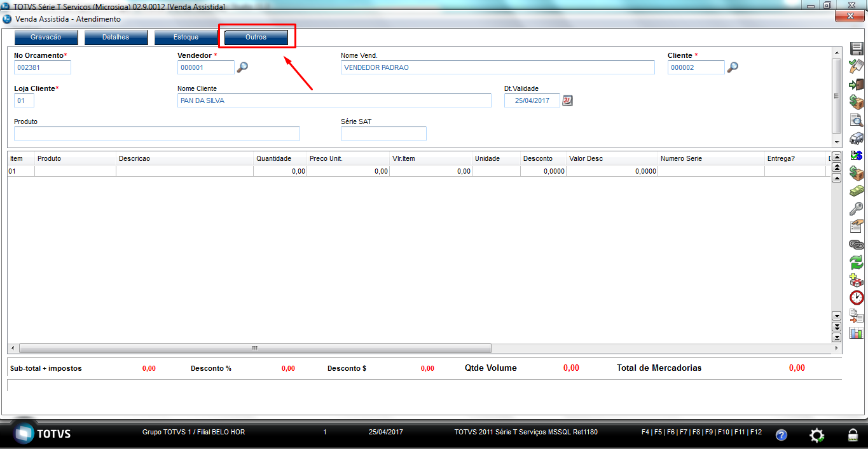
Task: Click the Produto cell of item 01
Action: [x=75, y=171]
